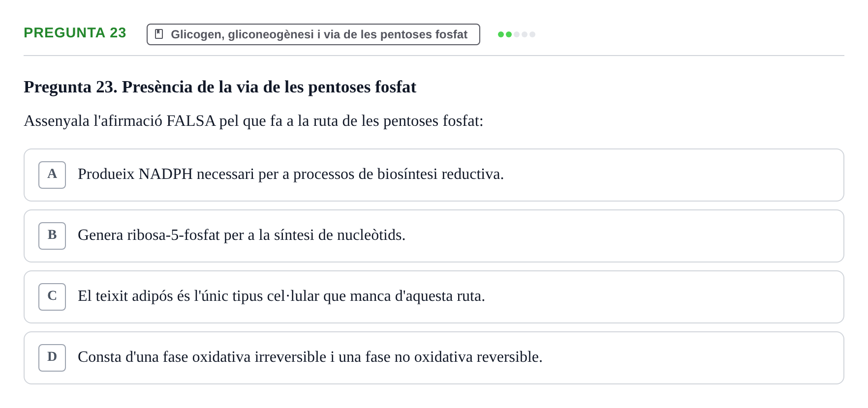Click the question title 'Presència de la via'

click(x=220, y=87)
